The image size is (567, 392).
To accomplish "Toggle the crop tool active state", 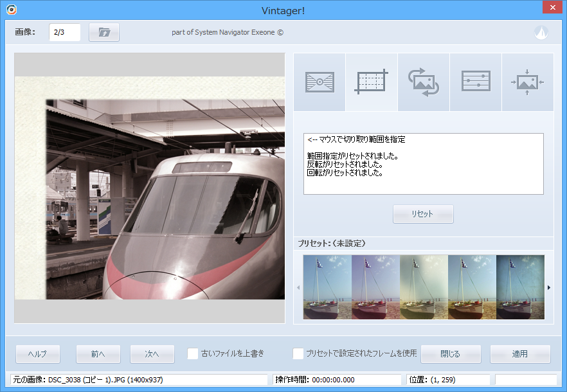I will point(371,82).
